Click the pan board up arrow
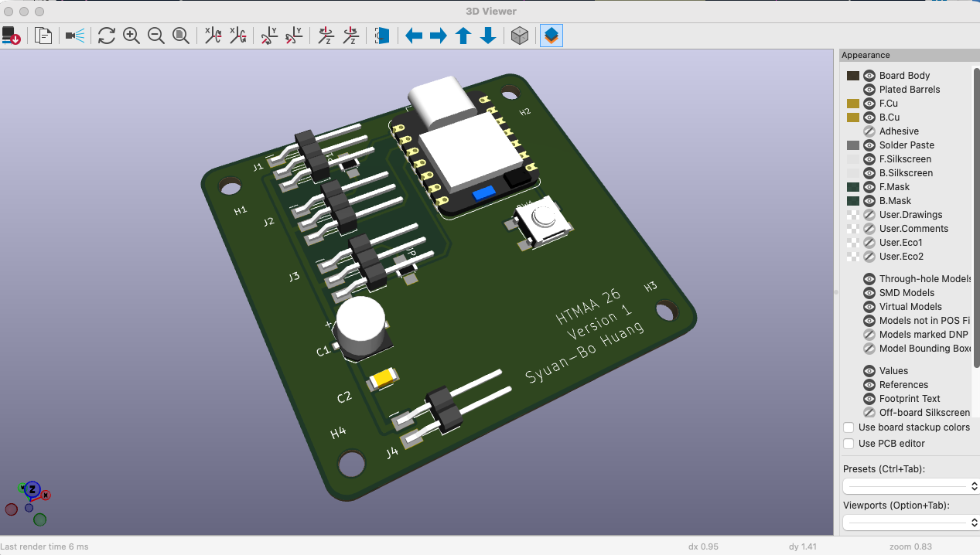Image resolution: width=980 pixels, height=555 pixels. [x=463, y=36]
